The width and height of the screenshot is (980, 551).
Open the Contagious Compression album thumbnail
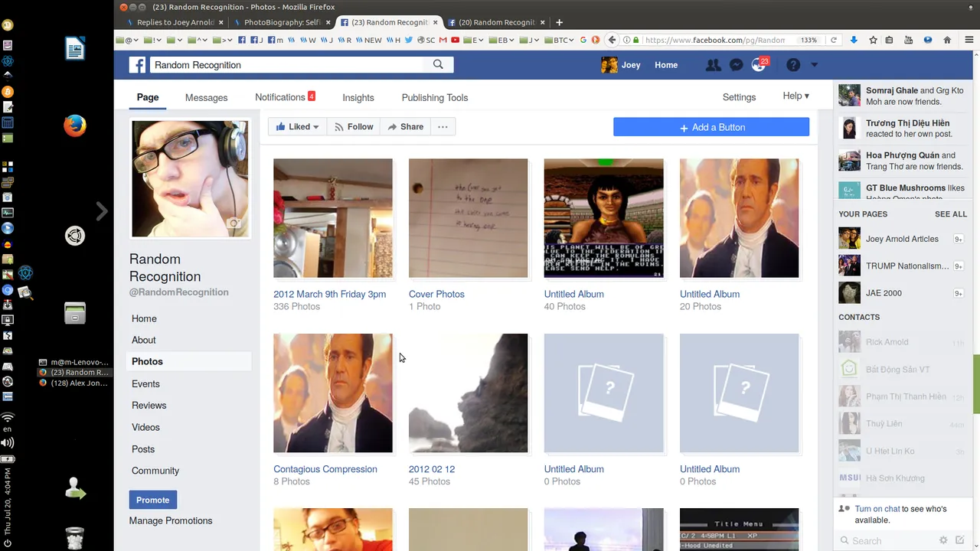tap(333, 393)
